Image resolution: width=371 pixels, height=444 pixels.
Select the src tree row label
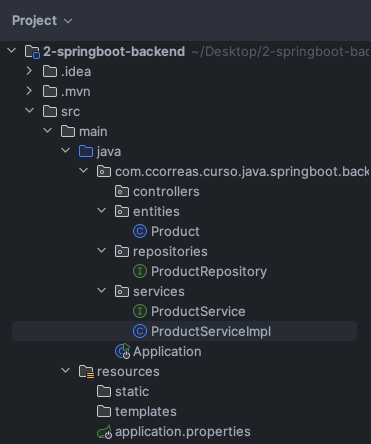point(70,112)
